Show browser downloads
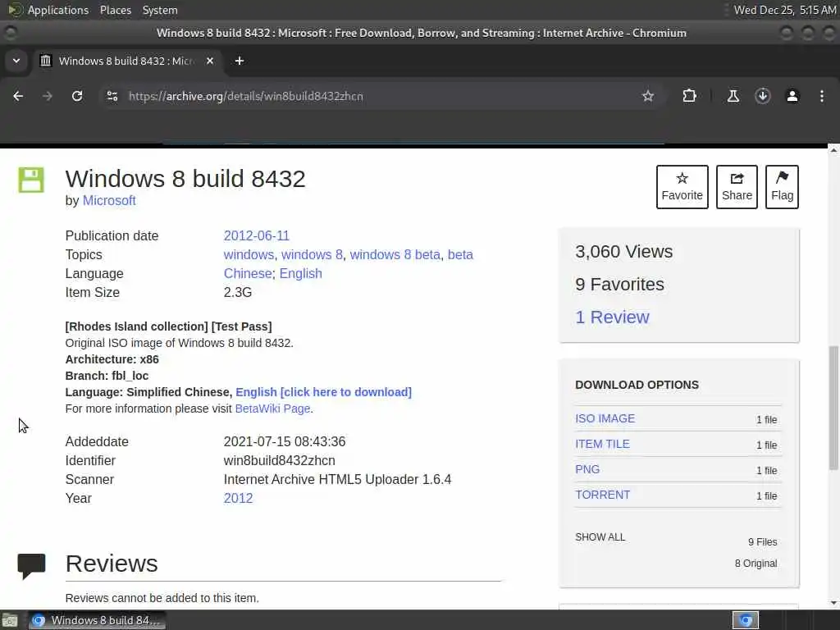The width and height of the screenshot is (840, 630). [763, 96]
